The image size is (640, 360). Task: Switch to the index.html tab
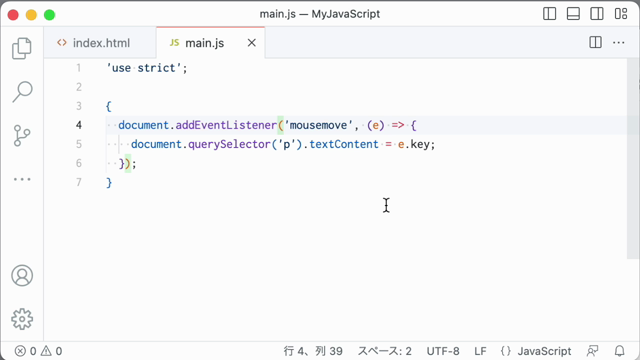pos(100,43)
